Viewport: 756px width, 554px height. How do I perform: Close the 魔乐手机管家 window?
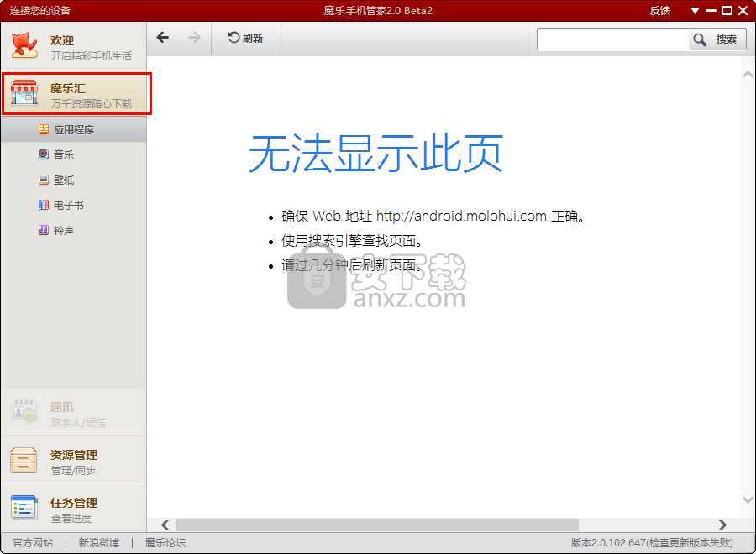tap(743, 11)
